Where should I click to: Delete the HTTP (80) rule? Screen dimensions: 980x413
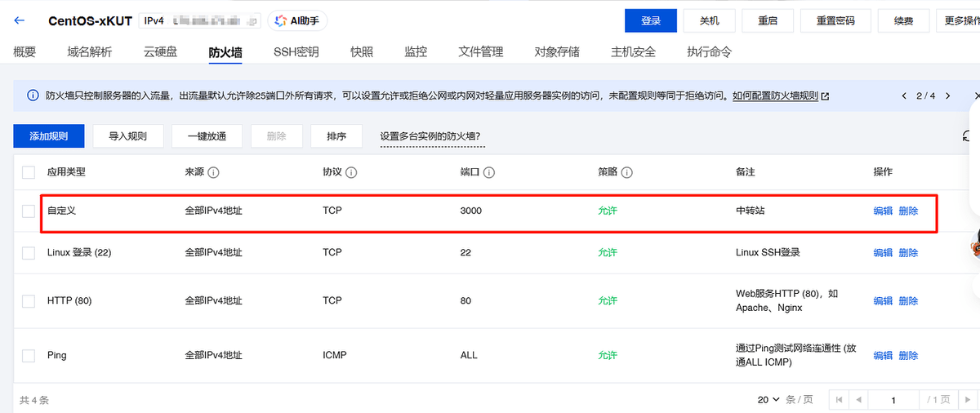[908, 300]
